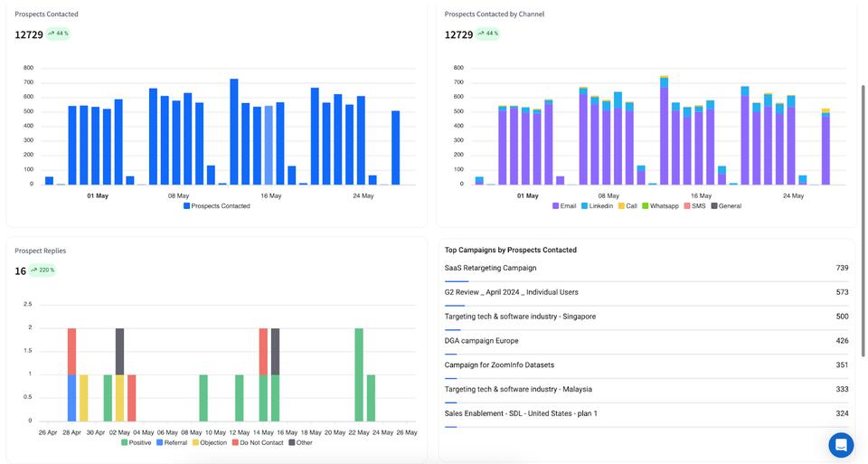Click the 16 May label in Prospects Contacted chart
Screen dimensions: 868x464
pyautogui.click(x=271, y=196)
